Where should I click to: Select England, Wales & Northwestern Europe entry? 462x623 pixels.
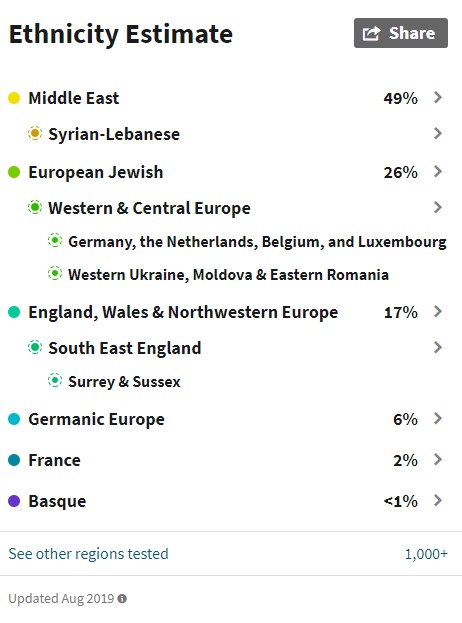coord(183,312)
